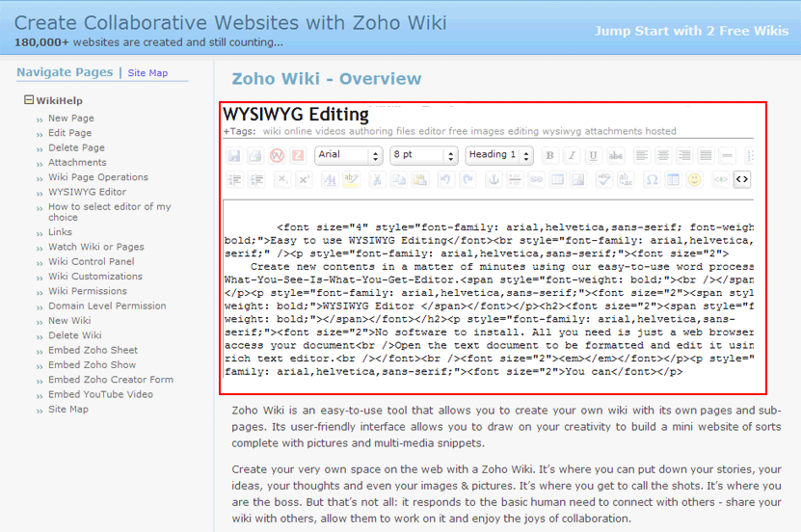The height and width of the screenshot is (532, 801).
Task: Open the Delete Page help link
Action: click(x=76, y=147)
